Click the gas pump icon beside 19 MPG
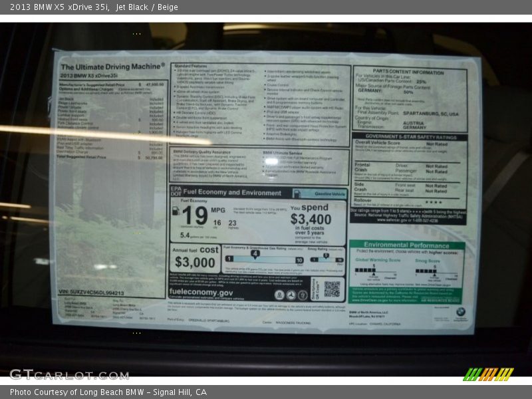 pyautogui.click(x=176, y=211)
